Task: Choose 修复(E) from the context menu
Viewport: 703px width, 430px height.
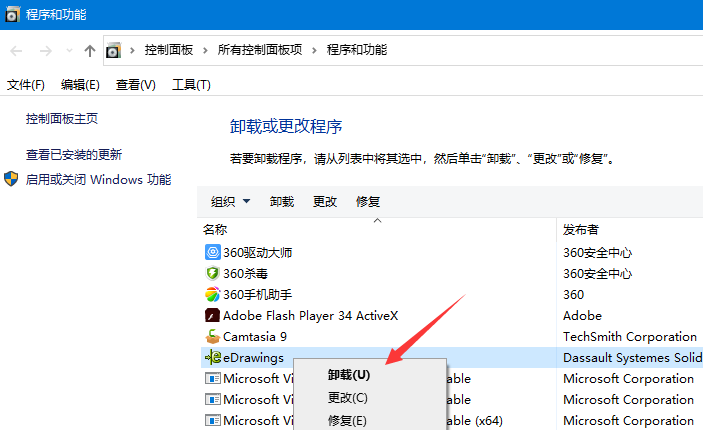Action: pos(347,421)
